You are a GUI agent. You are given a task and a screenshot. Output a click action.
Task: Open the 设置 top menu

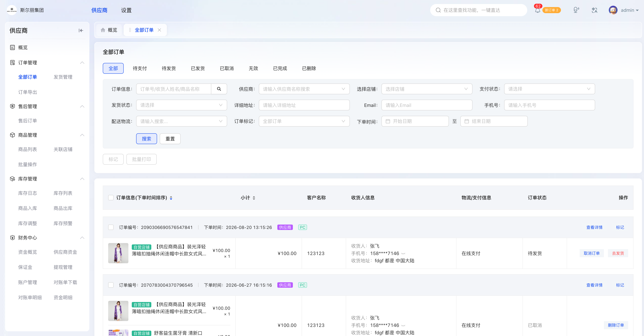pyautogui.click(x=126, y=10)
